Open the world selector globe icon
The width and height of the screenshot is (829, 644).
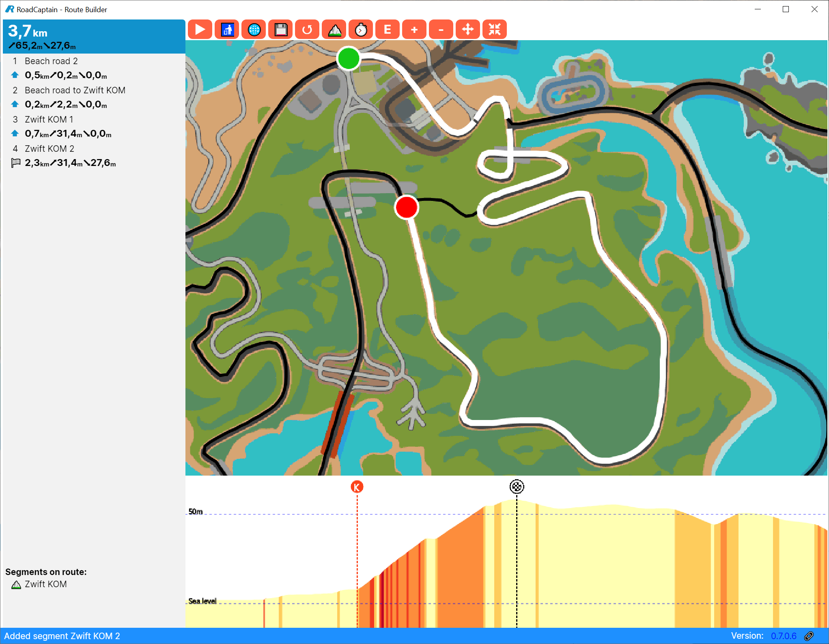[x=254, y=29]
